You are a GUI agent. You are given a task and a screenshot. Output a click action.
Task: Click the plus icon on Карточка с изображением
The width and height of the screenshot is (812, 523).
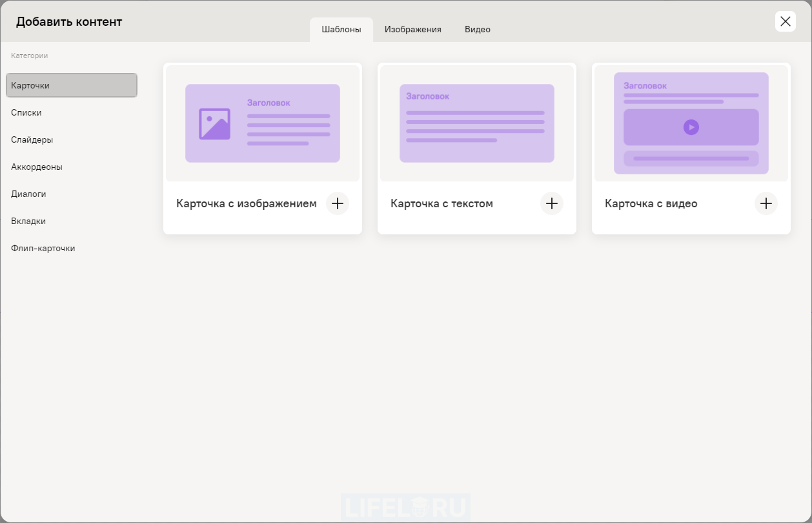(337, 203)
